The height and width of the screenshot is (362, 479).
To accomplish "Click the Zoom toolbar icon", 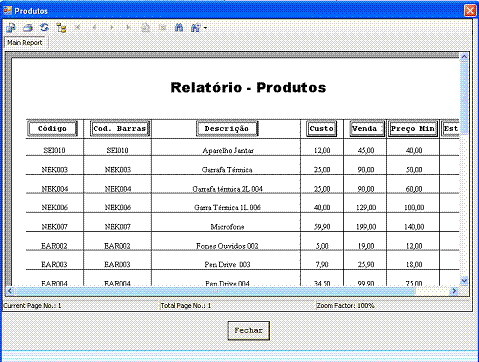I will coord(196,28).
